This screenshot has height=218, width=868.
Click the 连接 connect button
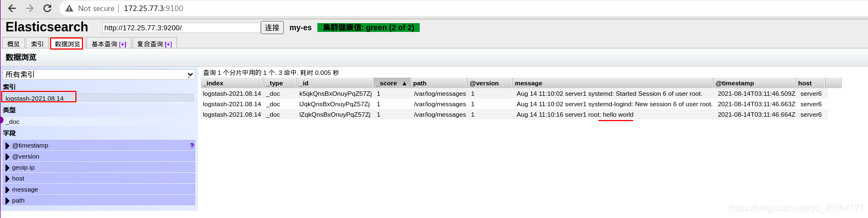point(272,28)
